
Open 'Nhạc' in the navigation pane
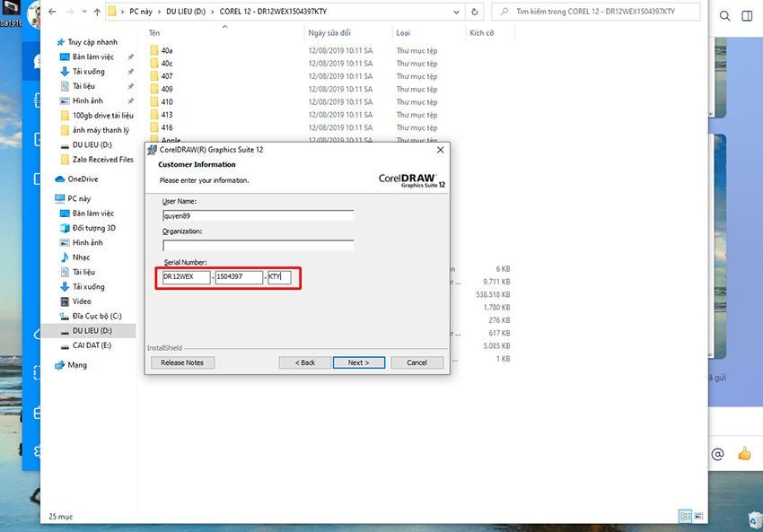82,257
